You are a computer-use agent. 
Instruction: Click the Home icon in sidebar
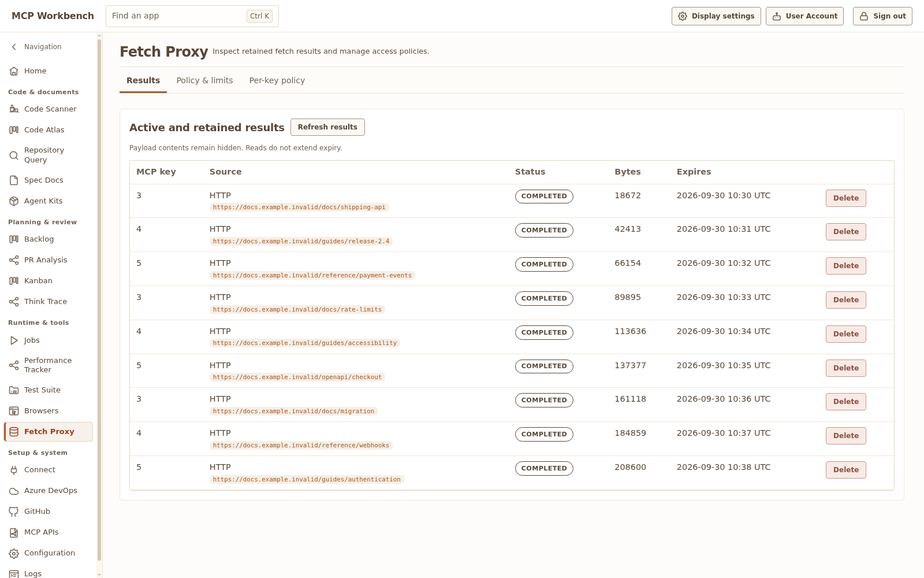pos(14,71)
